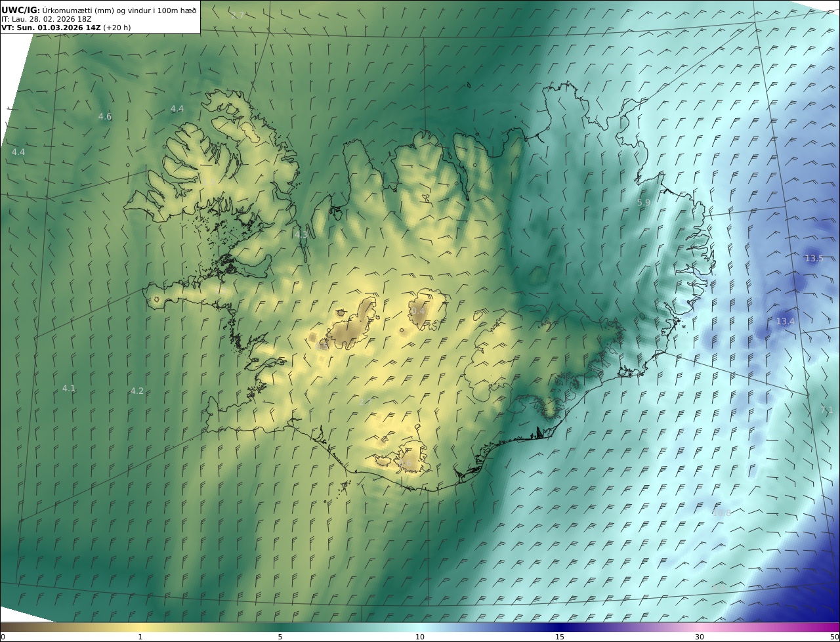Image resolution: width=840 pixels, height=642 pixels.
Task: Click the title 'UWC/IG: Úrkomumætti (mm) og vindur í 100m hæð'
Action: (x=98, y=10)
